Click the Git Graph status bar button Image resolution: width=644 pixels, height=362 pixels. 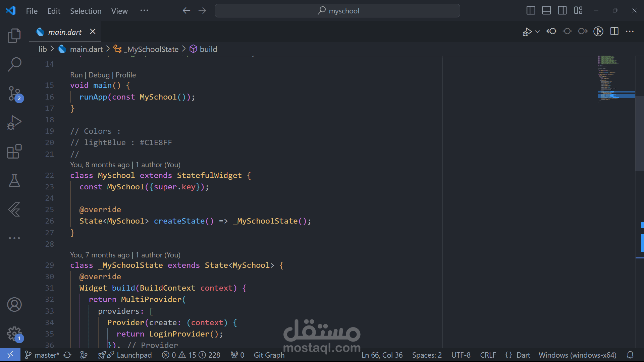[269, 355]
